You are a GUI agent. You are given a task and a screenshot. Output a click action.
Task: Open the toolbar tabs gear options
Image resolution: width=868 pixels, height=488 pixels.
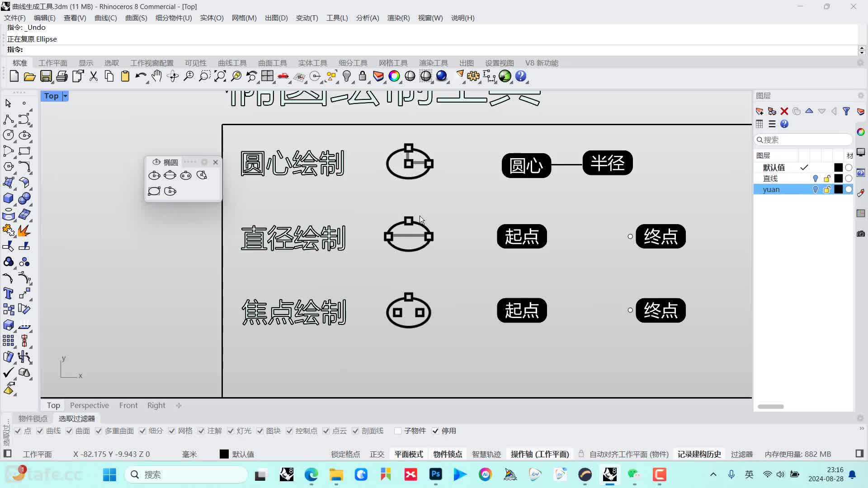tap(861, 63)
